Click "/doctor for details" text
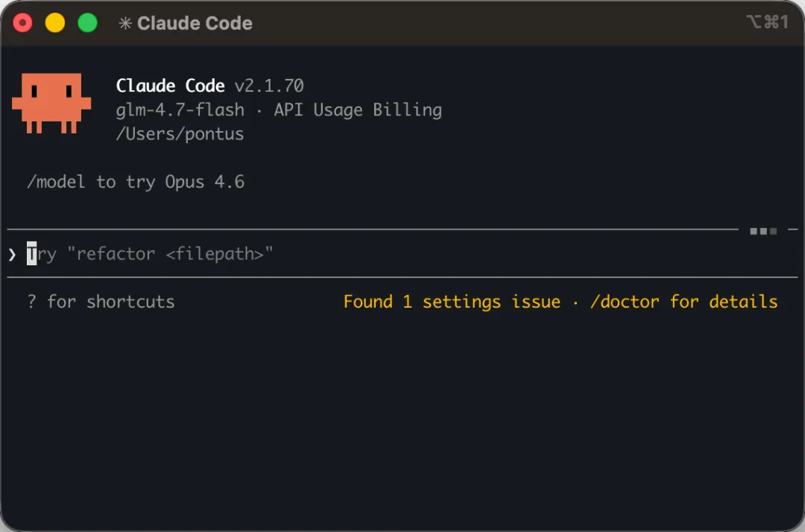The height and width of the screenshot is (532, 805). [684, 302]
